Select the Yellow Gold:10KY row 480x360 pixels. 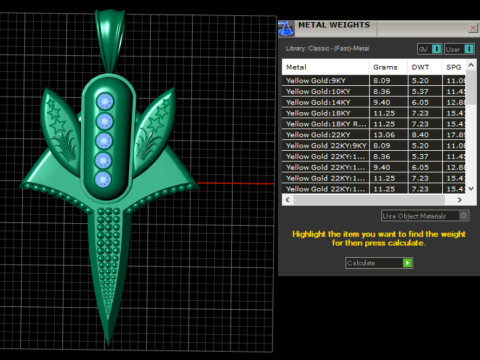coord(374,91)
